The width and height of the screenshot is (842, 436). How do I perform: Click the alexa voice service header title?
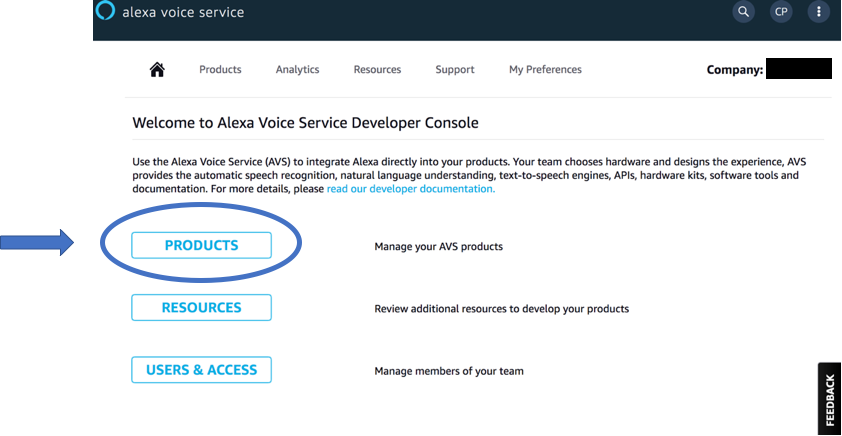coord(183,12)
